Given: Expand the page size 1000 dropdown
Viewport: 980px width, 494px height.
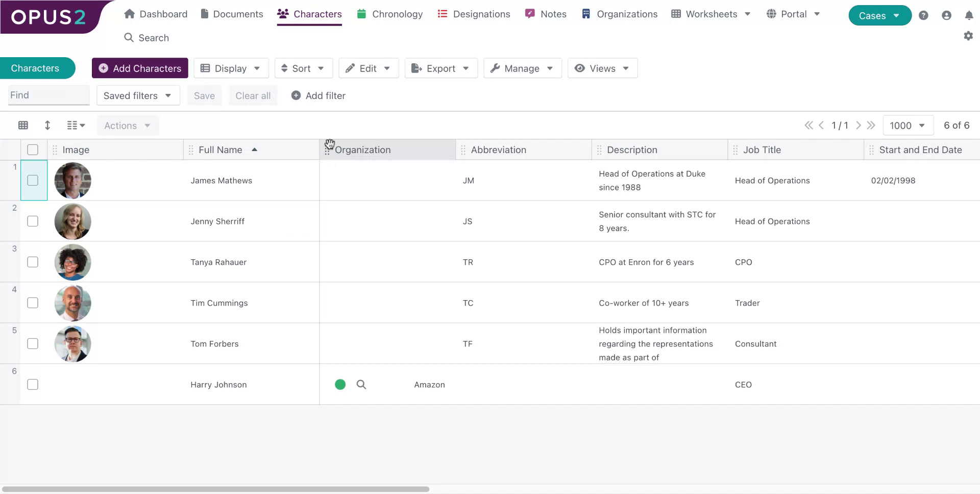Looking at the screenshot, I should pos(908,125).
